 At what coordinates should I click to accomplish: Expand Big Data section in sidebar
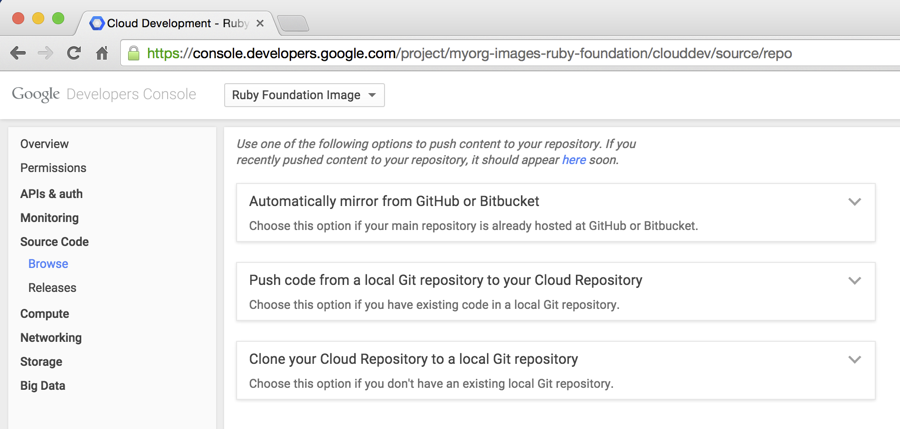[42, 386]
